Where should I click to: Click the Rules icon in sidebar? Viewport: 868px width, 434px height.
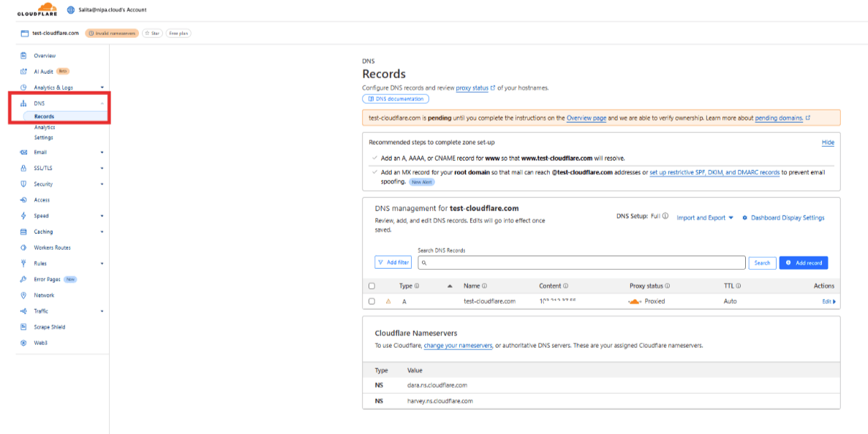23,263
